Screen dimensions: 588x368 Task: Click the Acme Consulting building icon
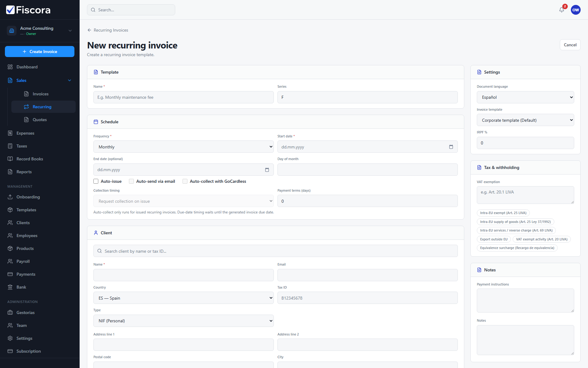point(12,31)
